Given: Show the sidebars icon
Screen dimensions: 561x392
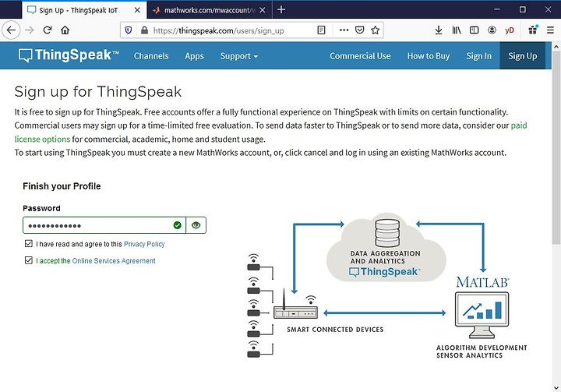Looking at the screenshot, I should pos(474,30).
